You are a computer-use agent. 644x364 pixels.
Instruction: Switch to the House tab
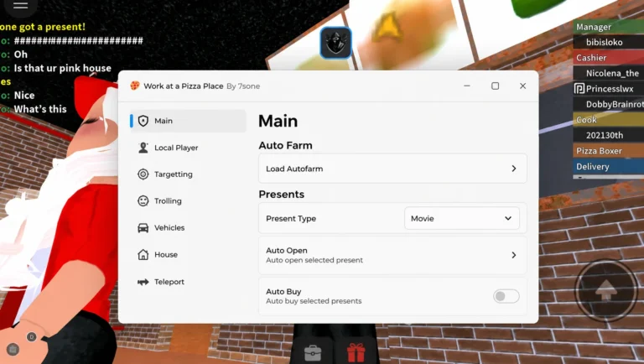[x=188, y=254]
